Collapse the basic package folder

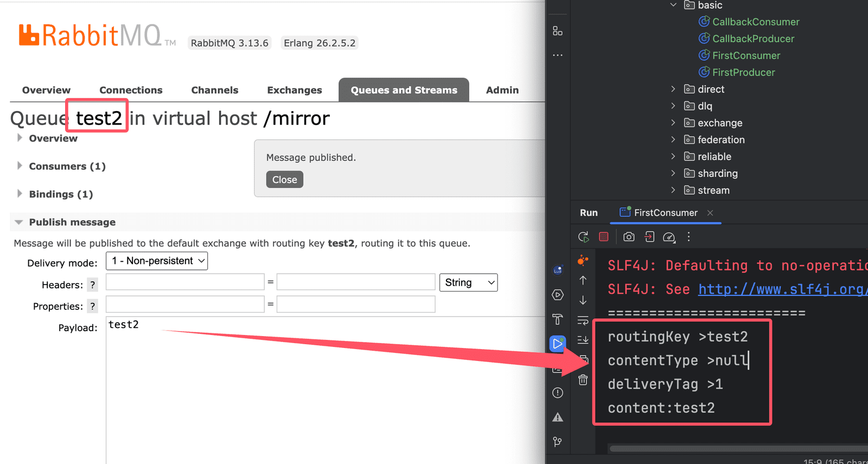coord(673,5)
